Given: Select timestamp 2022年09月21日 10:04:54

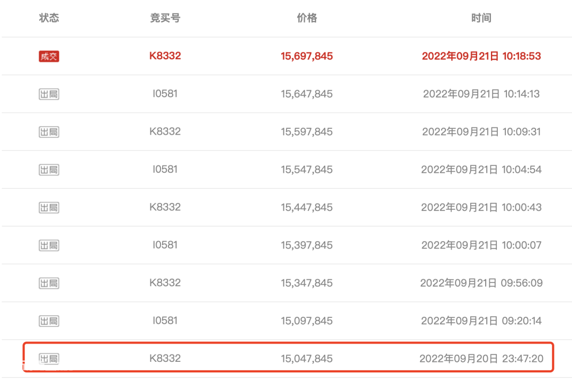Looking at the screenshot, I should point(481,170).
